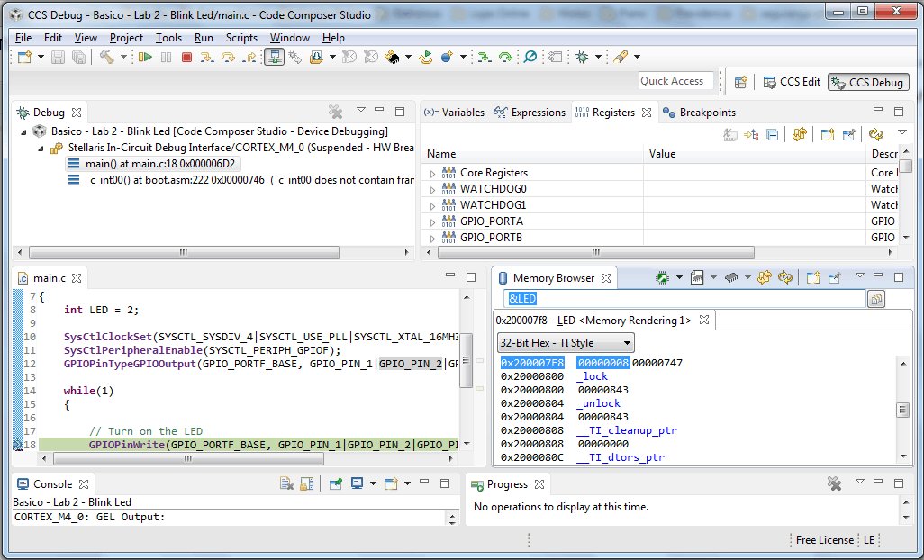This screenshot has width=924, height=560.
Task: Click the Step Return toolbar icon
Action: pyautogui.click(x=249, y=57)
